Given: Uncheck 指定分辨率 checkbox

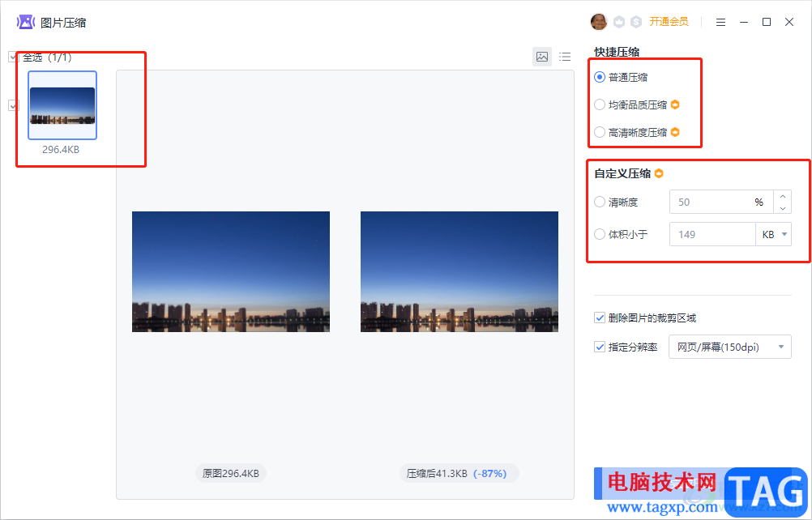Looking at the screenshot, I should [x=599, y=347].
